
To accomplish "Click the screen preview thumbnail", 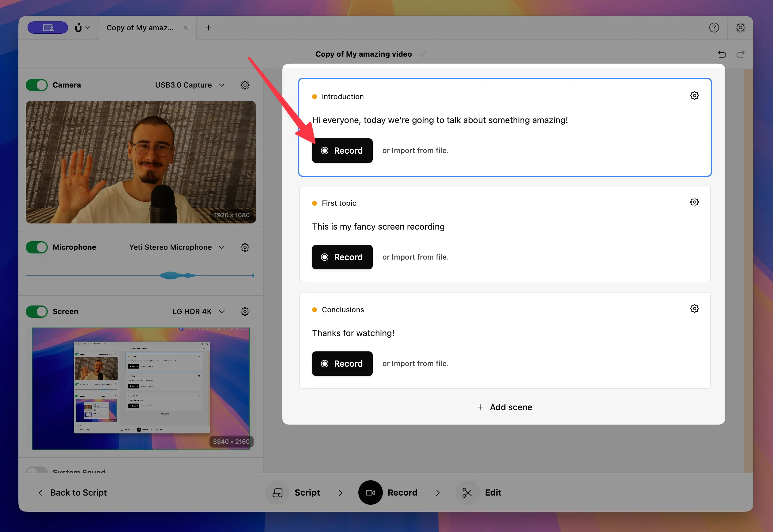I will point(141,389).
